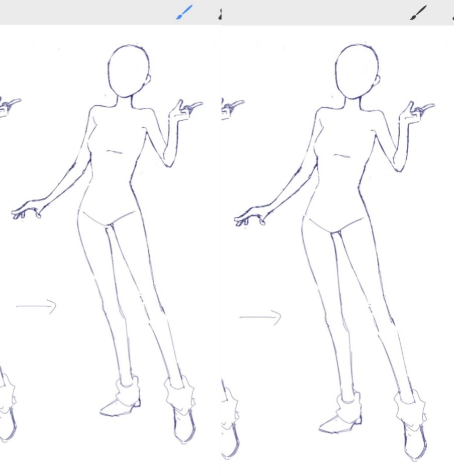Select the blue Brush tool icon
Screen dimensions: 454x476
click(x=184, y=13)
